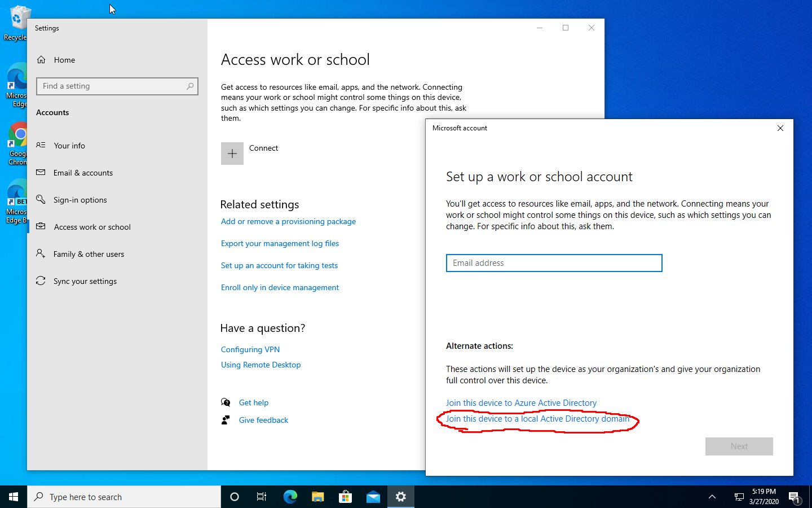Click the Home icon in Settings sidebar

pos(41,60)
